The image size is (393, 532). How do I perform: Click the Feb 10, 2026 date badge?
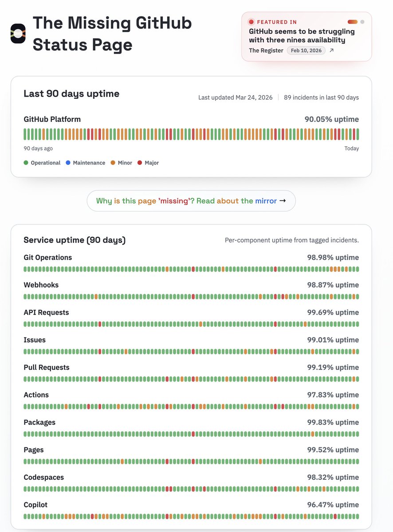coord(306,51)
